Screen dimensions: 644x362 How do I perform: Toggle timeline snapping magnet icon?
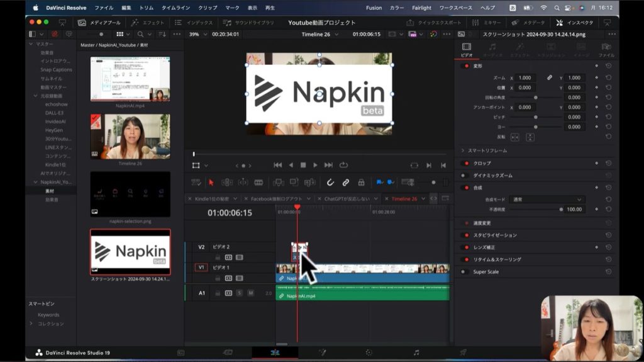[x=330, y=183]
